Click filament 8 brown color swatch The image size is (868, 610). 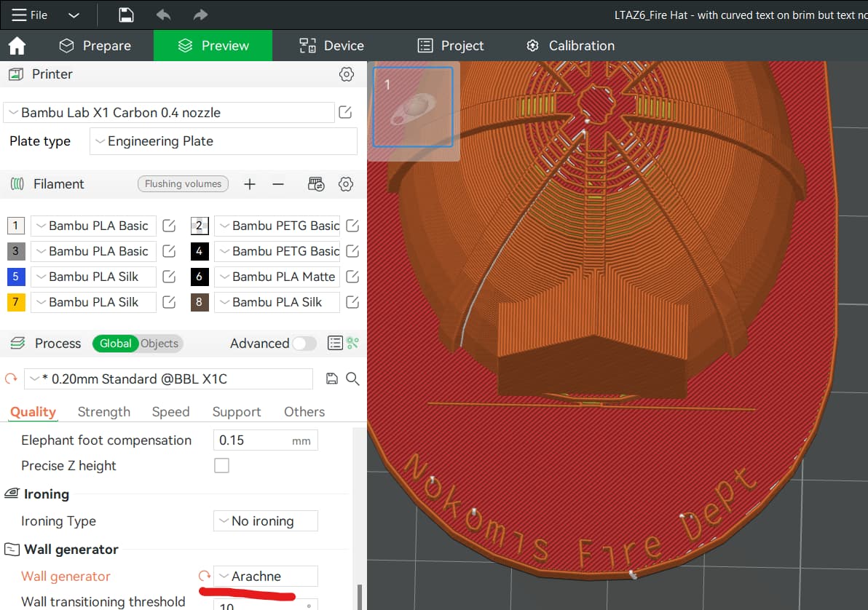coord(200,302)
